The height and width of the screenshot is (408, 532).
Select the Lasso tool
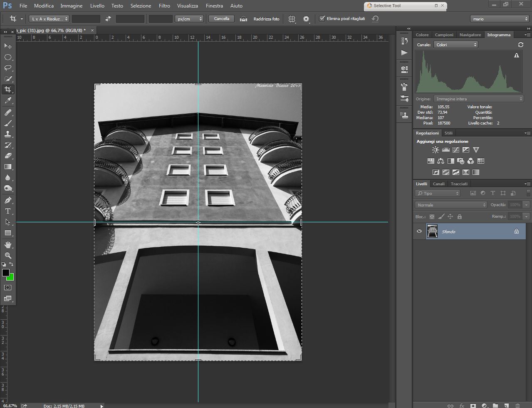point(8,68)
